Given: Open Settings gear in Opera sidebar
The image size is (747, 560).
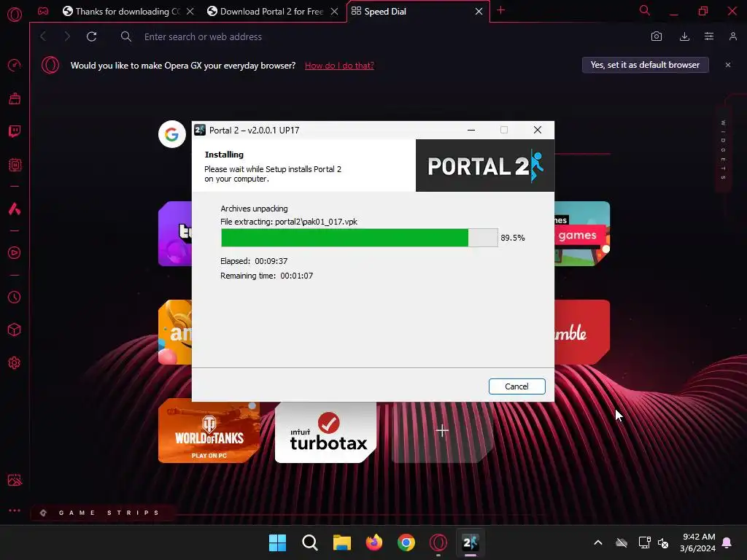Looking at the screenshot, I should pos(15,363).
